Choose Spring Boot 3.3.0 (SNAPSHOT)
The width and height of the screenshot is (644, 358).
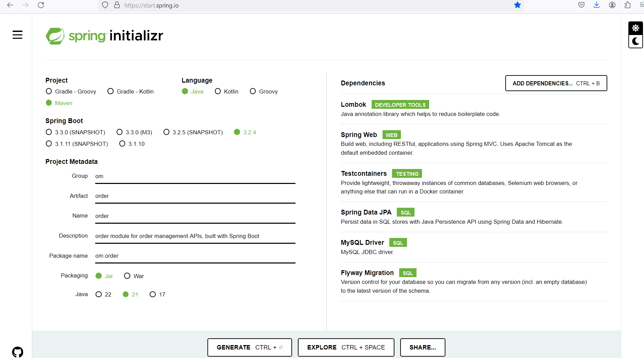pos(75,132)
